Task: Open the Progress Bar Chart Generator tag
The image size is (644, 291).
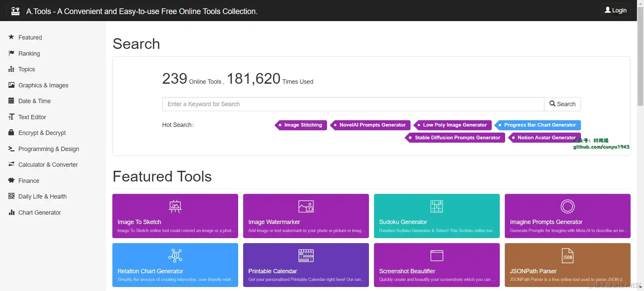Action: [x=538, y=125]
